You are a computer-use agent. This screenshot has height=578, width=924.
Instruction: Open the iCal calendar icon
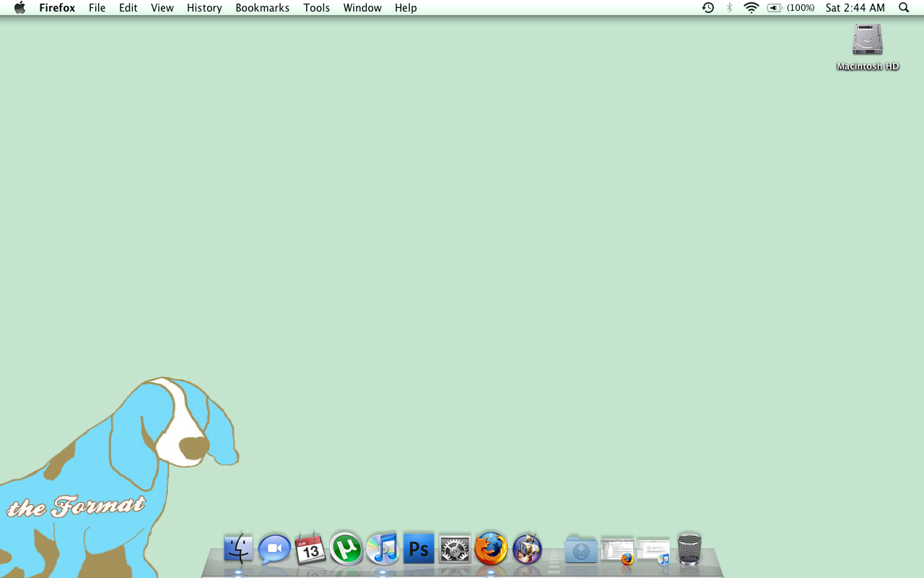(310, 549)
